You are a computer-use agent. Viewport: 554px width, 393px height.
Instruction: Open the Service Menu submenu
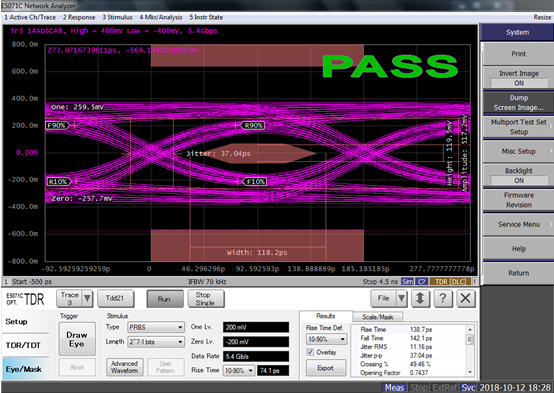[x=518, y=224]
